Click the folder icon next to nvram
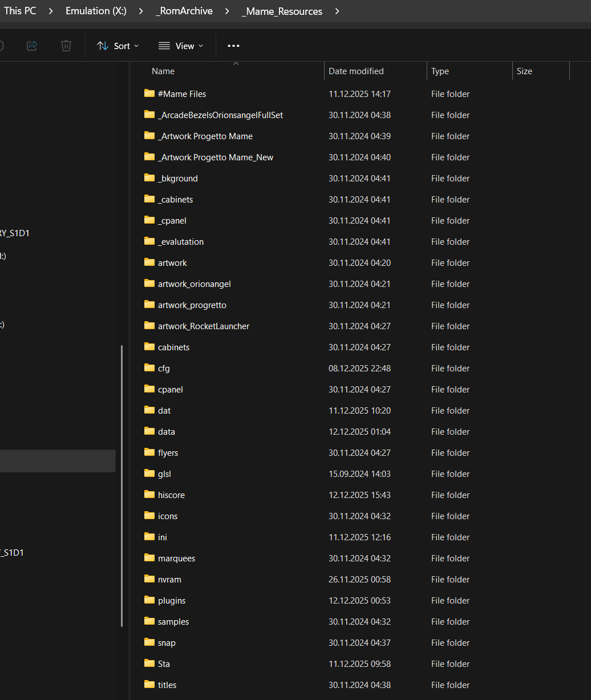591x700 pixels. (149, 579)
